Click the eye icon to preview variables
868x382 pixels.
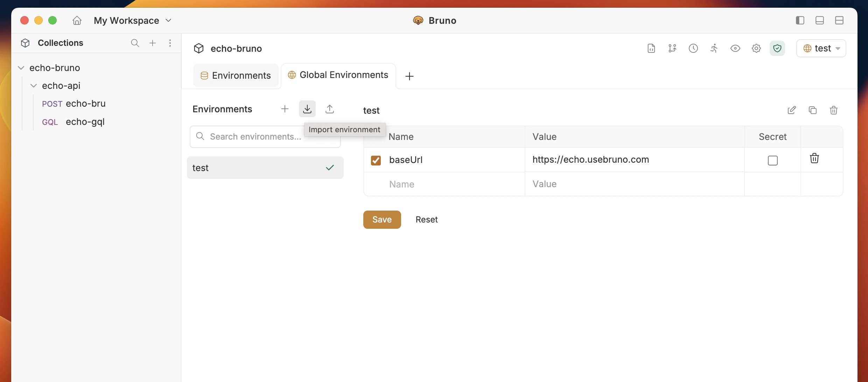735,48
